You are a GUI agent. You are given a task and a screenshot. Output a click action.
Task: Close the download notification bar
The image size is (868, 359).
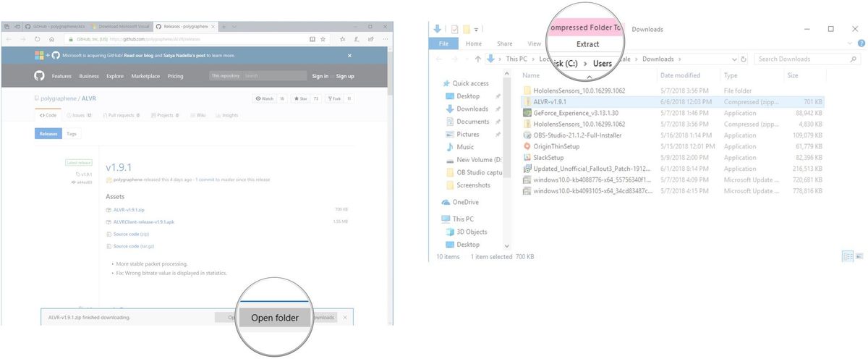coord(345,318)
